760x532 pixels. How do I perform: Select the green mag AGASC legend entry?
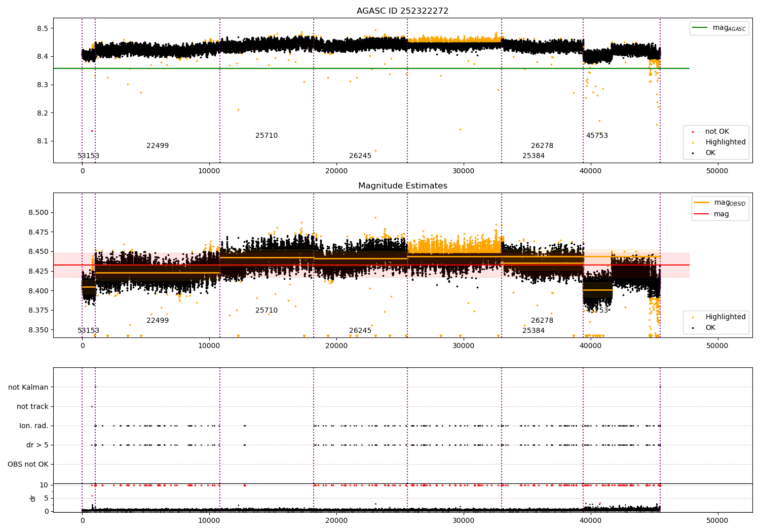pos(719,28)
